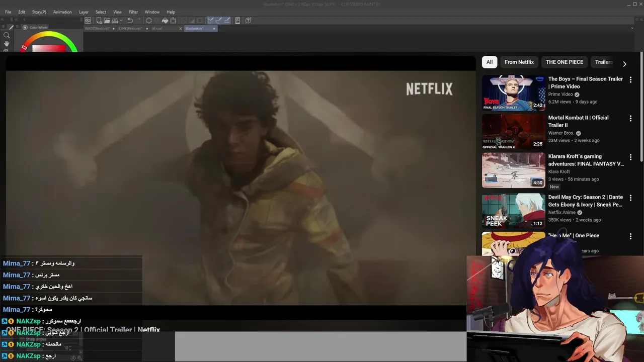Click the Open file folder icon

click(x=107, y=21)
